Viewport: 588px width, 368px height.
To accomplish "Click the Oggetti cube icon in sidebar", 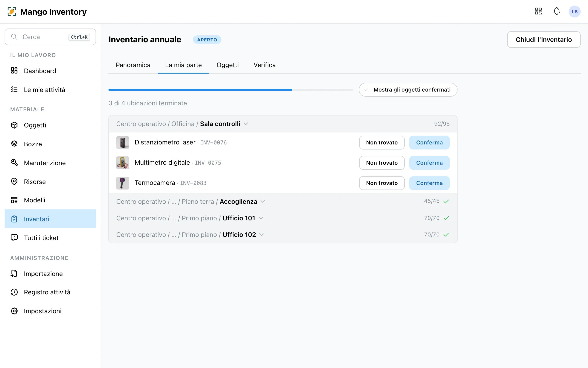I will [14, 125].
